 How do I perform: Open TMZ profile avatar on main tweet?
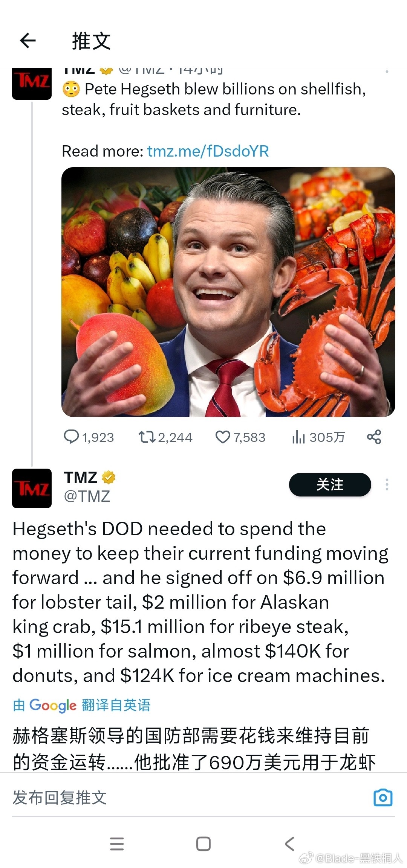32,488
